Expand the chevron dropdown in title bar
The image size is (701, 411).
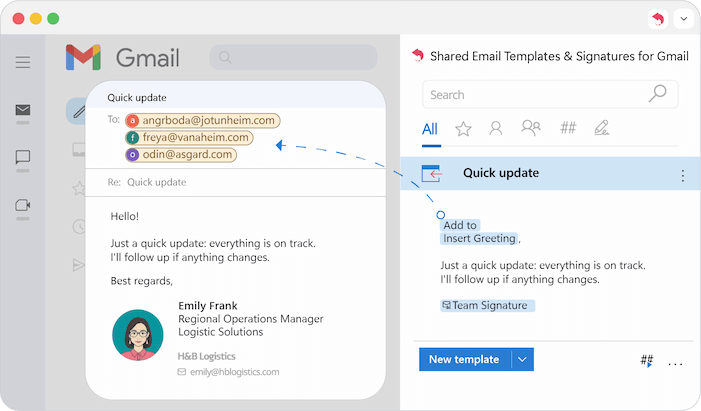pyautogui.click(x=684, y=19)
